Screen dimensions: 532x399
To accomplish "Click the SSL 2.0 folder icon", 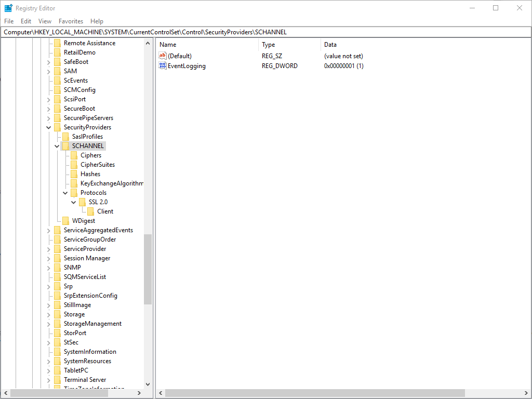I will click(82, 202).
